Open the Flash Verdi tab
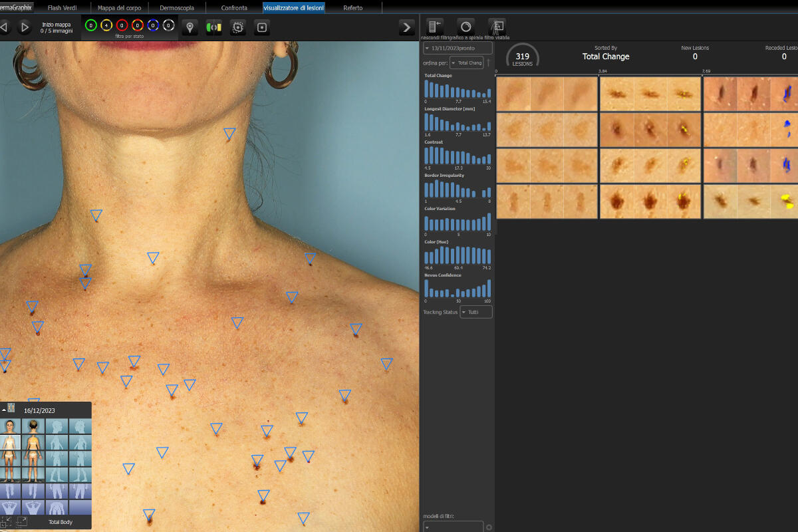The width and height of the screenshot is (798, 532). click(63, 8)
